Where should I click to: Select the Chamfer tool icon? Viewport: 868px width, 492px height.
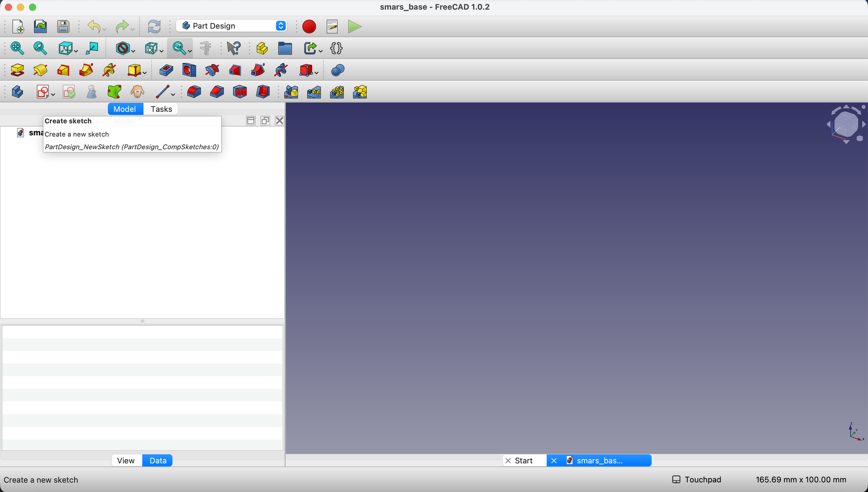click(x=217, y=92)
